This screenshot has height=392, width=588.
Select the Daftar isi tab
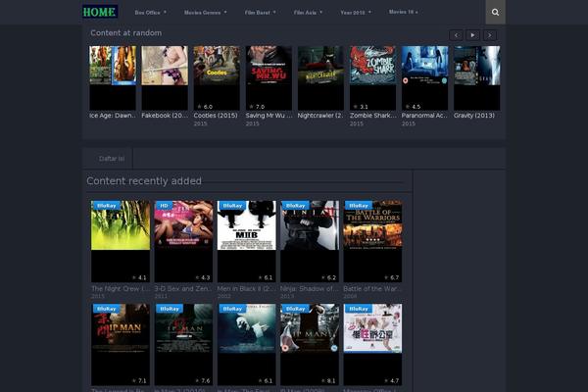tap(112, 159)
